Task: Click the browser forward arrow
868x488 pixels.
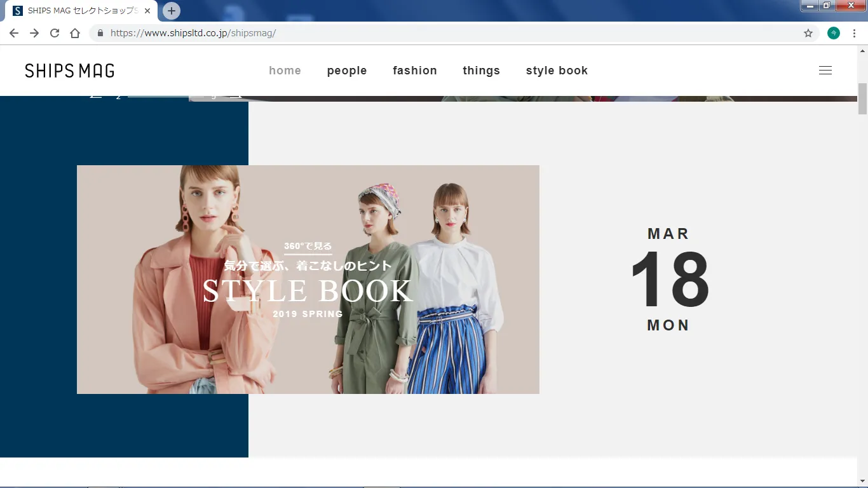Action: click(34, 33)
